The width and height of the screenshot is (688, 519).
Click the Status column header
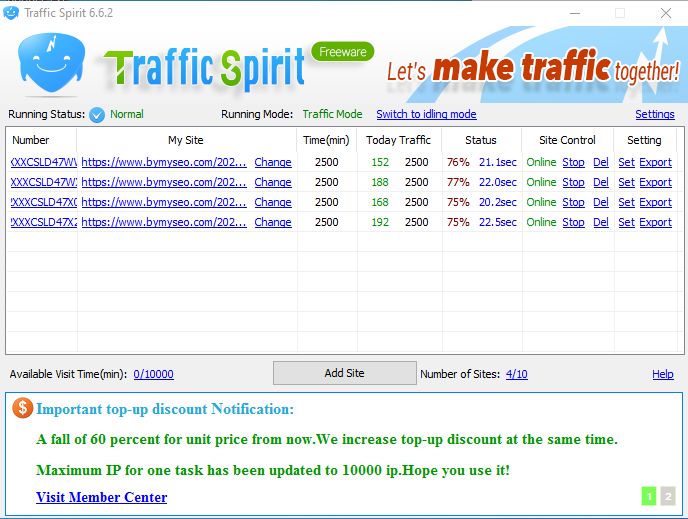(x=481, y=140)
